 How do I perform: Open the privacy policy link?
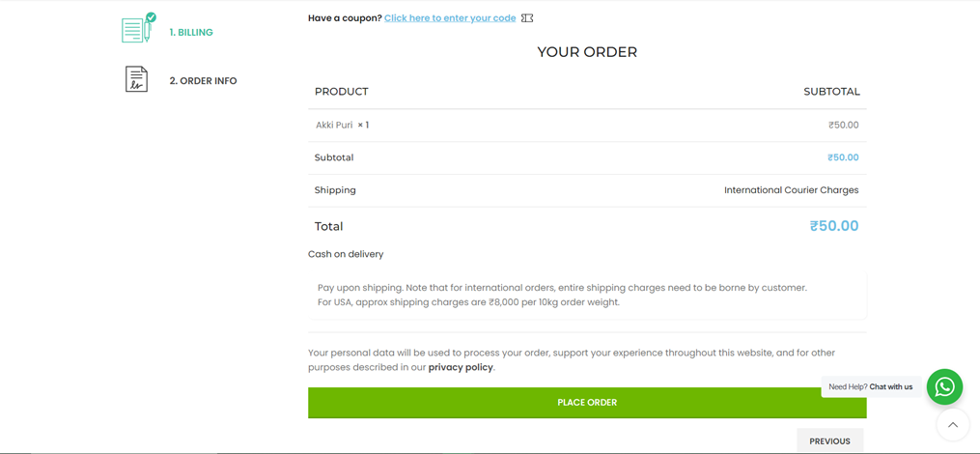(461, 368)
